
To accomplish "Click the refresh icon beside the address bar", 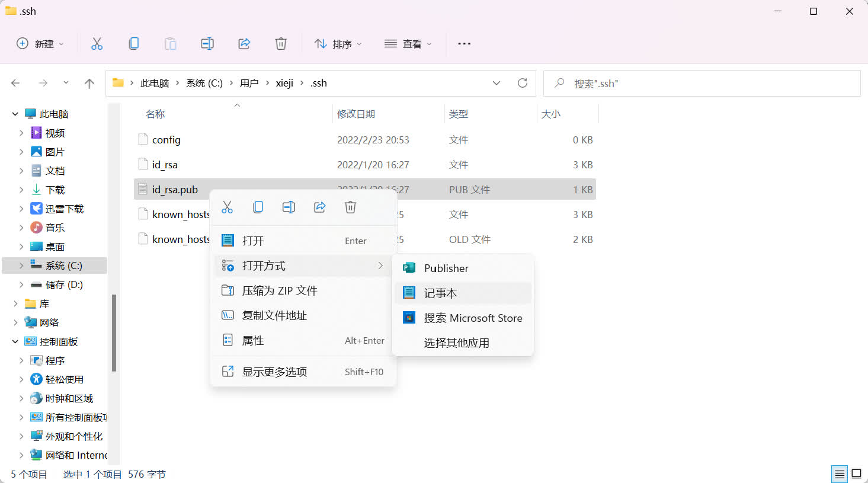I will tap(523, 84).
